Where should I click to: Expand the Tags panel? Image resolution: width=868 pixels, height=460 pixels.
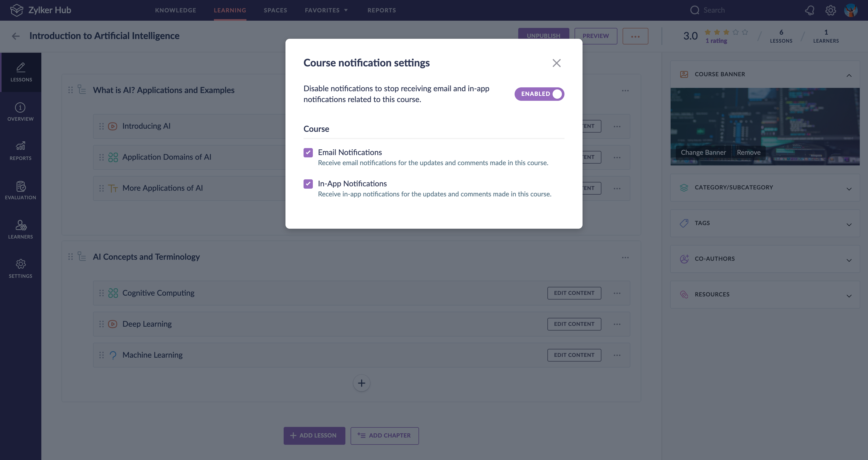(765, 224)
